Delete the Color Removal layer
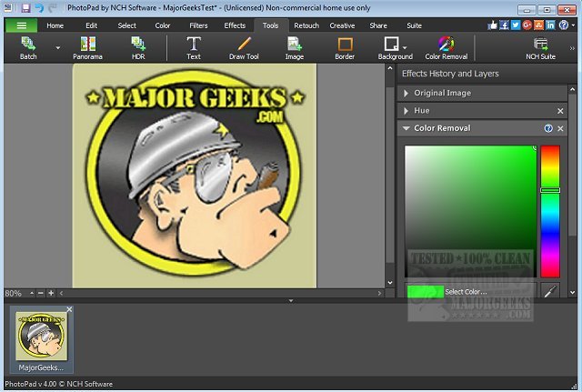The width and height of the screenshot is (582, 392). (x=560, y=128)
